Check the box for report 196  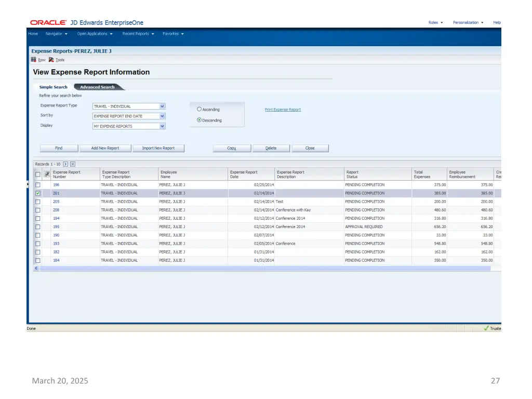coord(38,185)
